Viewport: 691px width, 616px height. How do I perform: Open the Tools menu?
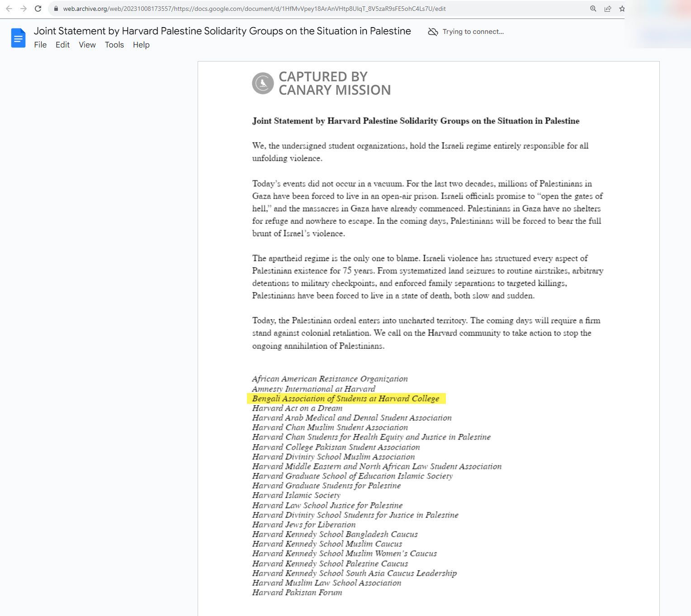114,45
